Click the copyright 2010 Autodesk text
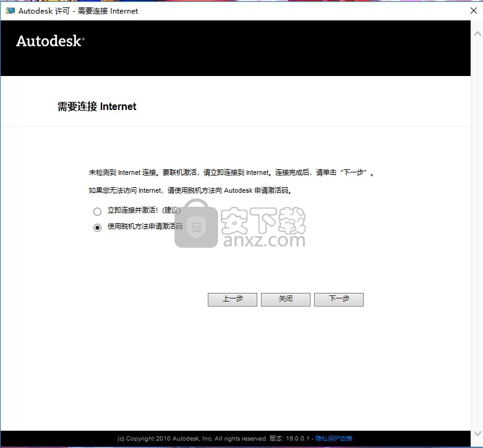483x448 pixels. pyautogui.click(x=192, y=439)
